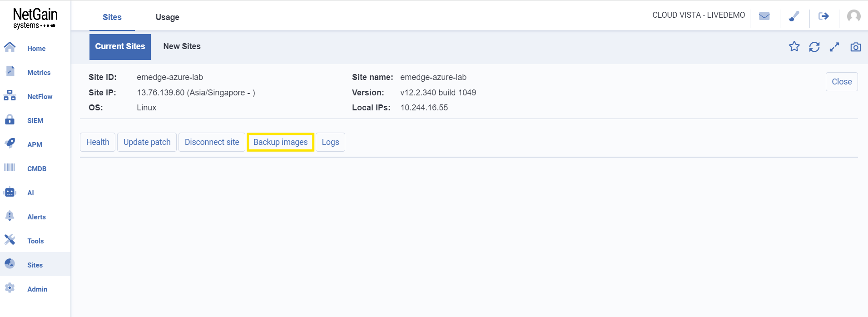Click the APM rocket icon
This screenshot has height=317, width=868.
pos(10,143)
